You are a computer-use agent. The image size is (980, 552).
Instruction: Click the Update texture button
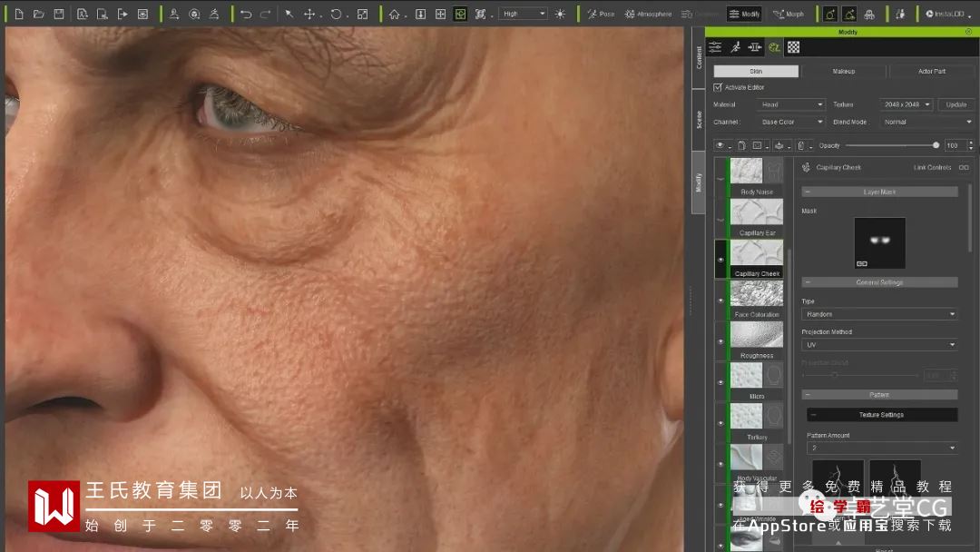point(955,104)
